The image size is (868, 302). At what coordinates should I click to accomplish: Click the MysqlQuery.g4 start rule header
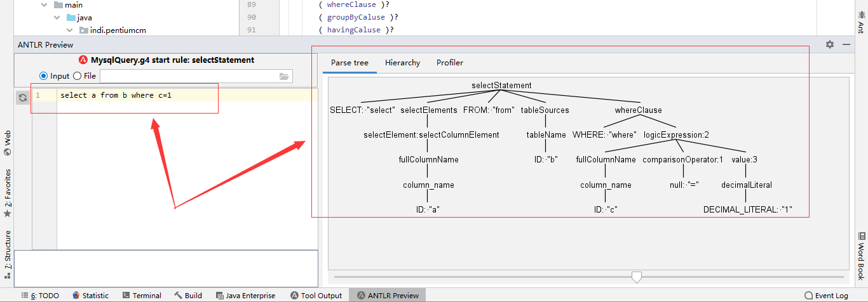pos(166,60)
